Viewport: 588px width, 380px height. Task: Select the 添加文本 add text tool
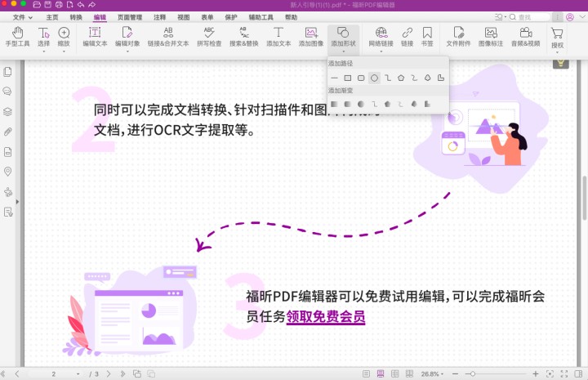tap(278, 37)
